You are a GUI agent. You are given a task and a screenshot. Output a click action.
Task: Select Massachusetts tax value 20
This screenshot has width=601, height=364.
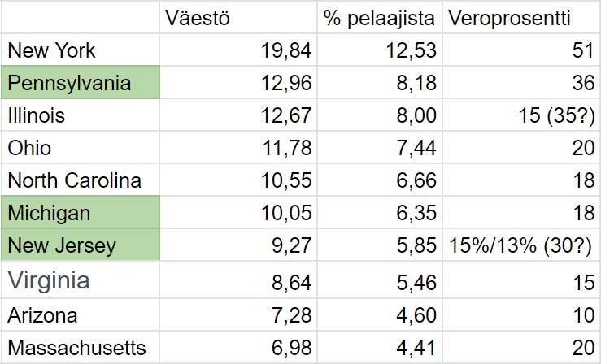(521, 347)
